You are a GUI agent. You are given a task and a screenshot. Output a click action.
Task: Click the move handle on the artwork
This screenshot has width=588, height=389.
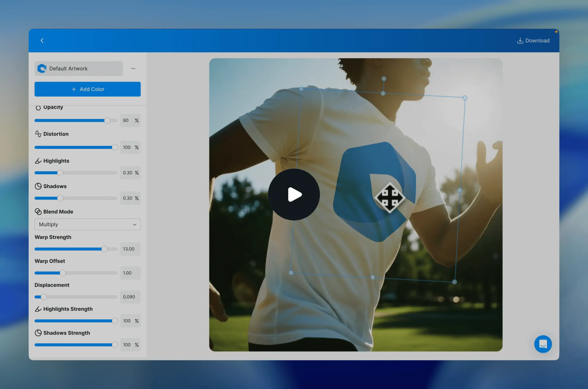tap(390, 198)
